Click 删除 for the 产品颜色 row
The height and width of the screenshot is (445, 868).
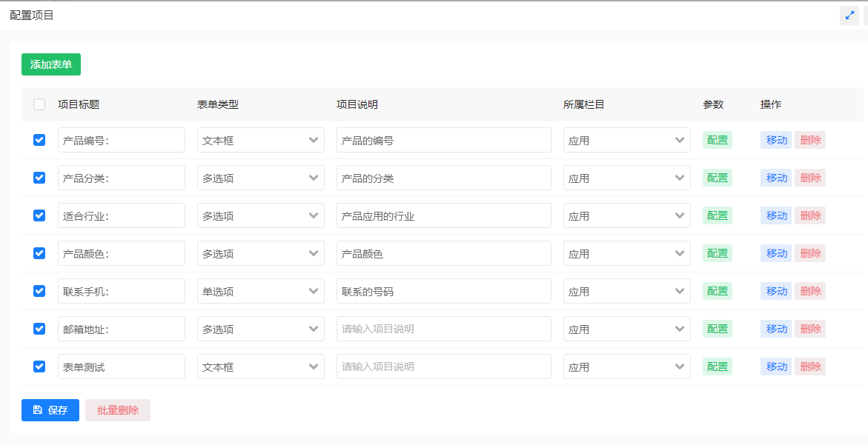(x=810, y=253)
